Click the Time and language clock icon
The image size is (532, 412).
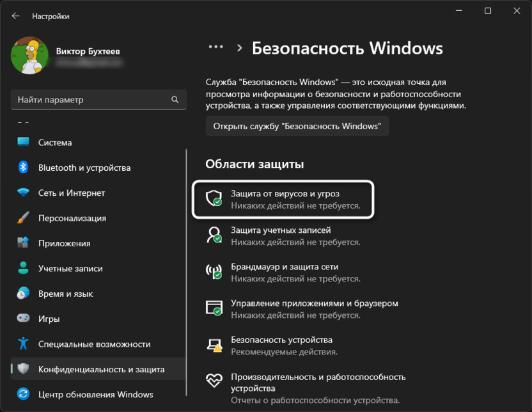pyautogui.click(x=24, y=294)
